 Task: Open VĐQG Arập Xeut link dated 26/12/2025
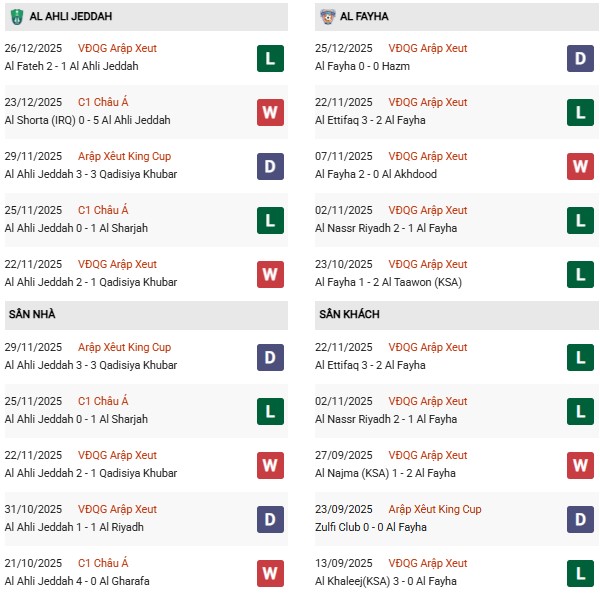click(x=117, y=48)
